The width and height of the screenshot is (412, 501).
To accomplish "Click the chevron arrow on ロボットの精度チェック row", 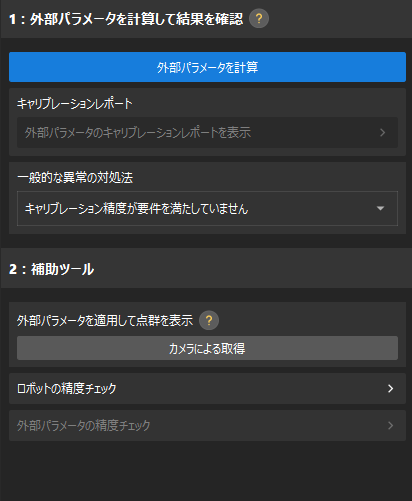I will point(391,389).
